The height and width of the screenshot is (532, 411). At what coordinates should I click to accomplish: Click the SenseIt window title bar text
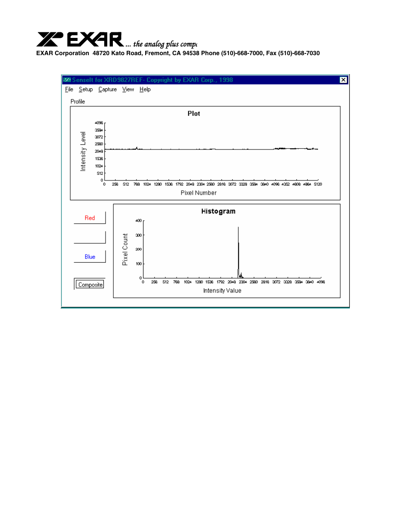pos(153,80)
